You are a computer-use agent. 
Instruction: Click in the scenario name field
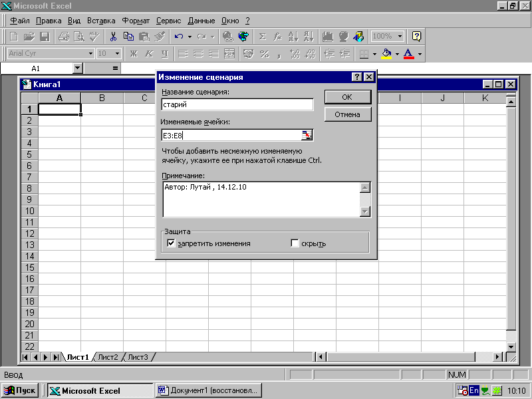(237, 104)
